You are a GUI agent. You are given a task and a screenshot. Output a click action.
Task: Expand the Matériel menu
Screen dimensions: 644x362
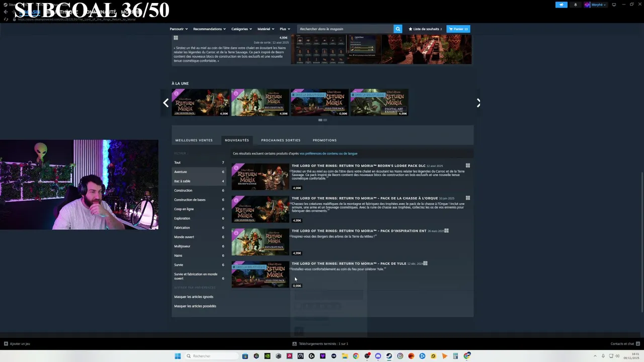click(x=266, y=29)
